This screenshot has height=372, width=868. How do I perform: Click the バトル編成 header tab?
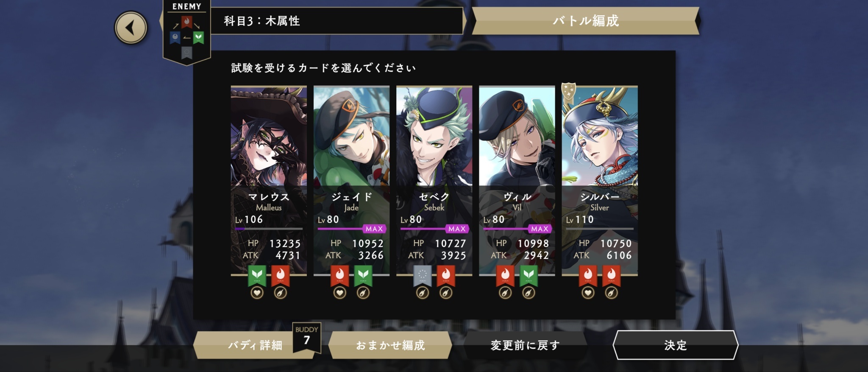[x=585, y=21]
